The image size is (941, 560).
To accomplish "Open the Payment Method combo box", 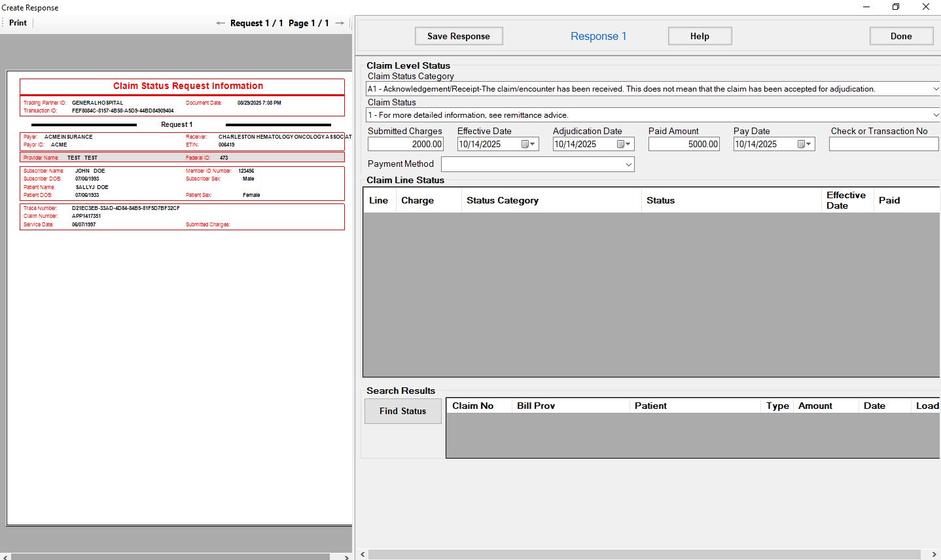I will tap(538, 164).
